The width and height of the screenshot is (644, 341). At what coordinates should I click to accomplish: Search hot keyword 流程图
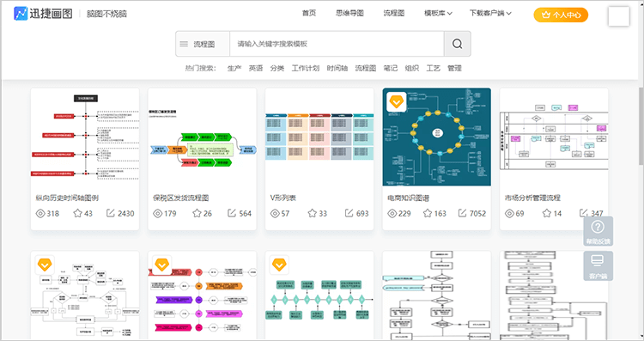tap(366, 68)
